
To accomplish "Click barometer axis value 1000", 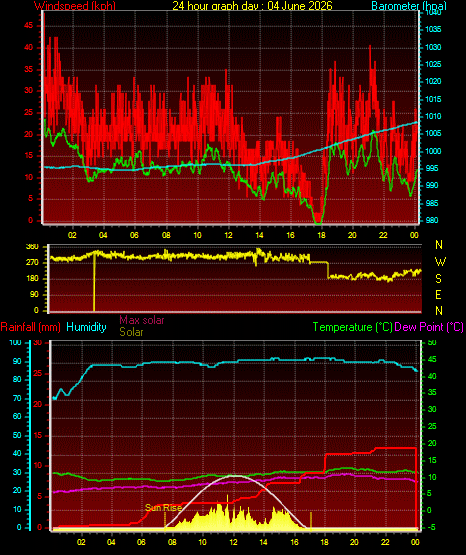I will coord(433,151).
